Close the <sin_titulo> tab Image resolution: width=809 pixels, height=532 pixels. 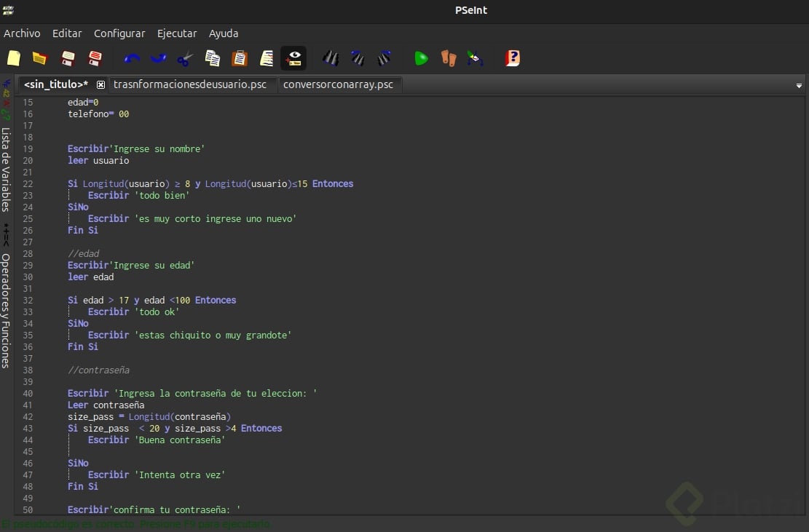click(x=100, y=84)
